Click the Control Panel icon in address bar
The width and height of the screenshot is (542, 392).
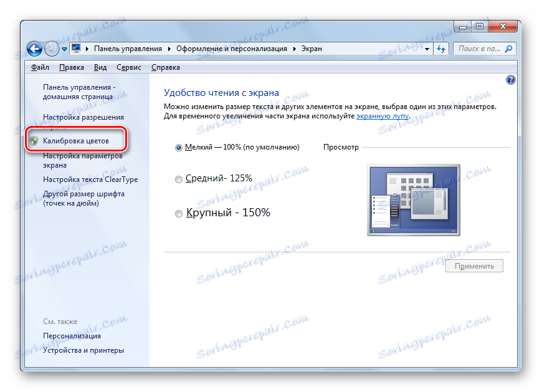point(76,49)
